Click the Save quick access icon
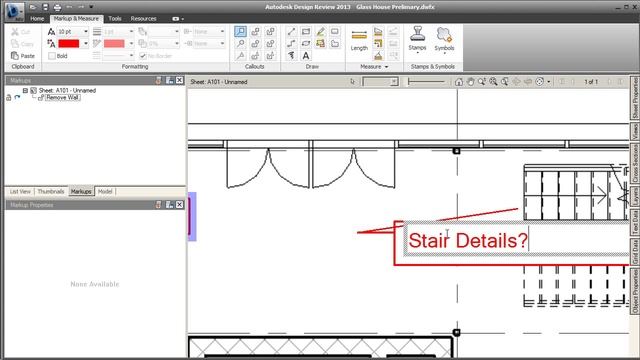The height and width of the screenshot is (360, 640). [x=45, y=7]
